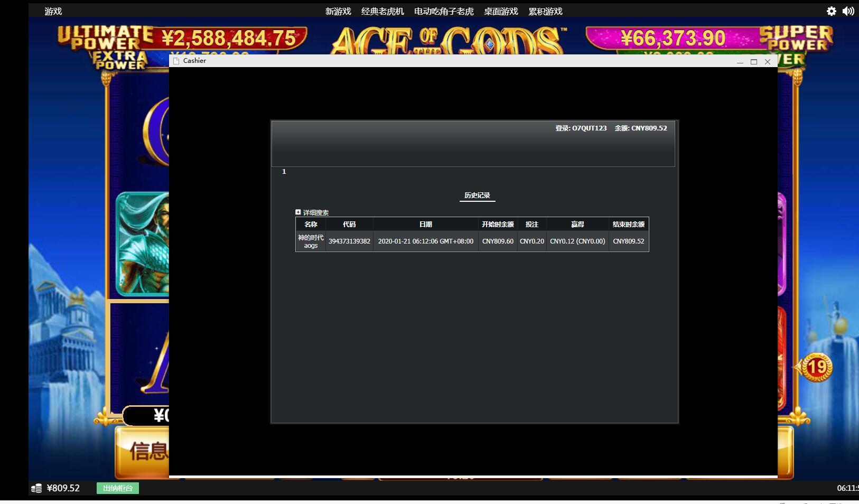Sort by 名称 column header
The height and width of the screenshot is (504, 859).
[311, 225]
